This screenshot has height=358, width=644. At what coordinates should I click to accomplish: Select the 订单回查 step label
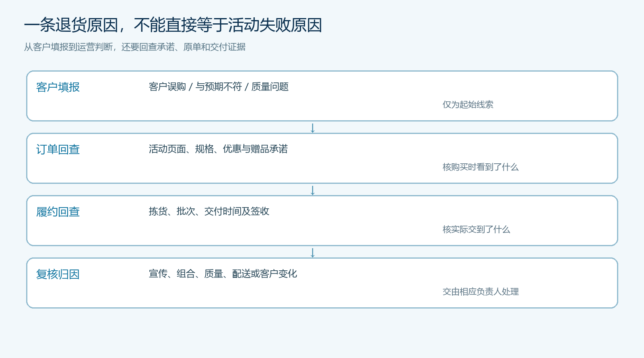(58, 150)
